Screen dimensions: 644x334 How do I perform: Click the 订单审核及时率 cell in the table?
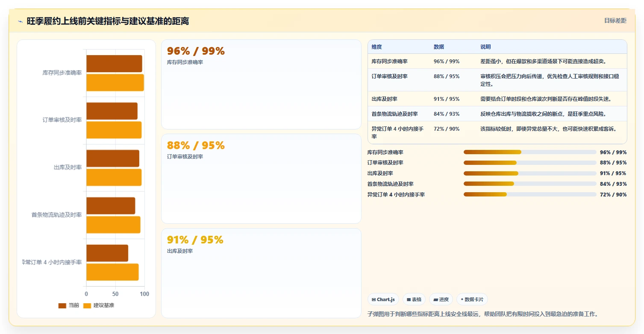click(x=389, y=76)
